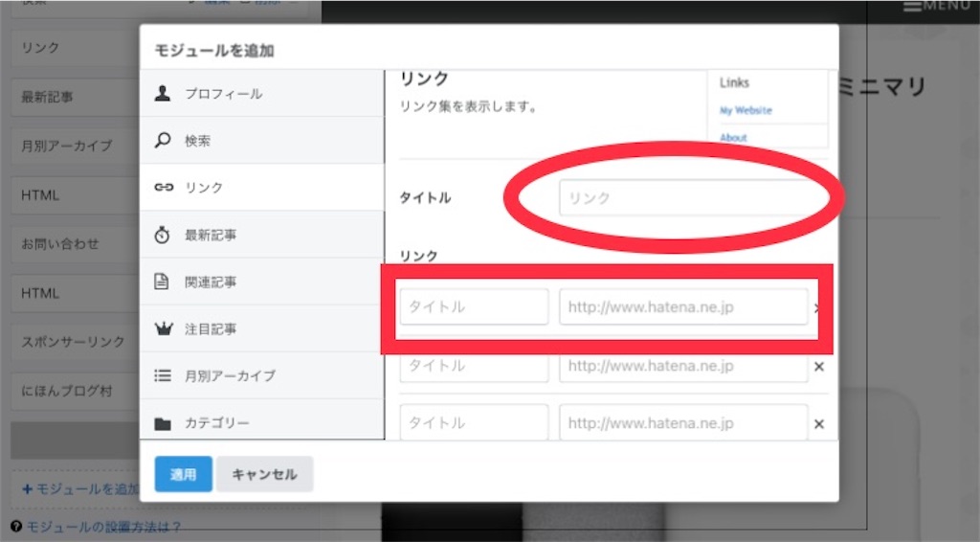Click the third link row's タイトル field
The width and height of the screenshot is (980, 542).
(474, 422)
